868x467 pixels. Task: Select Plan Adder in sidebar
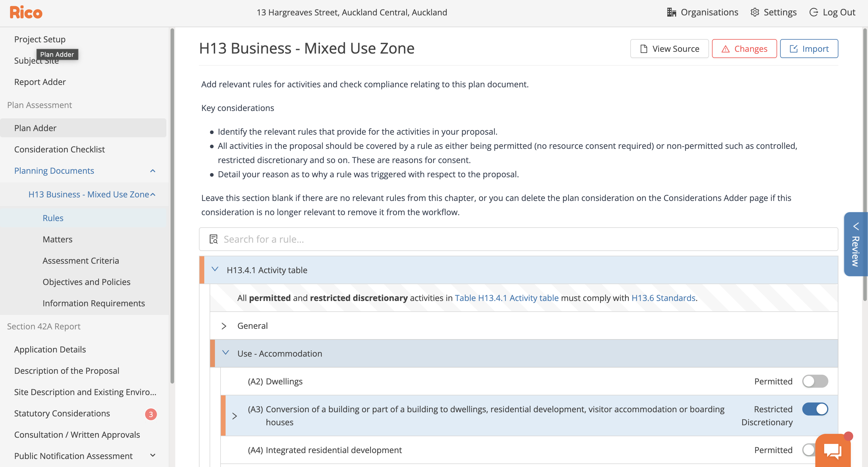pos(83,128)
